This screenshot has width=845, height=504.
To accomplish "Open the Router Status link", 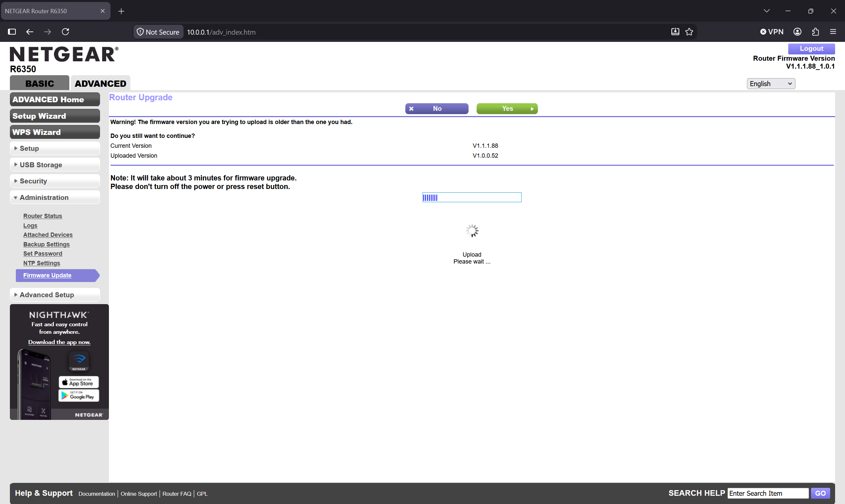I will coord(43,216).
